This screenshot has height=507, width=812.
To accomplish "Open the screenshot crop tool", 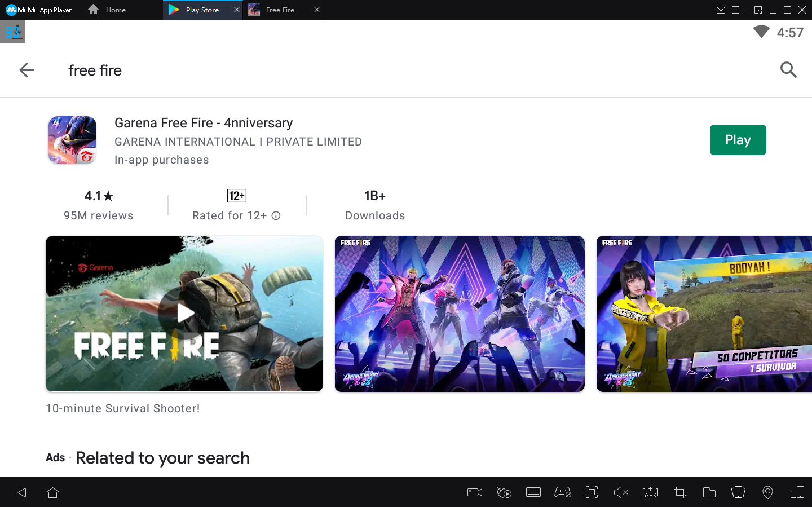I will coord(679,492).
